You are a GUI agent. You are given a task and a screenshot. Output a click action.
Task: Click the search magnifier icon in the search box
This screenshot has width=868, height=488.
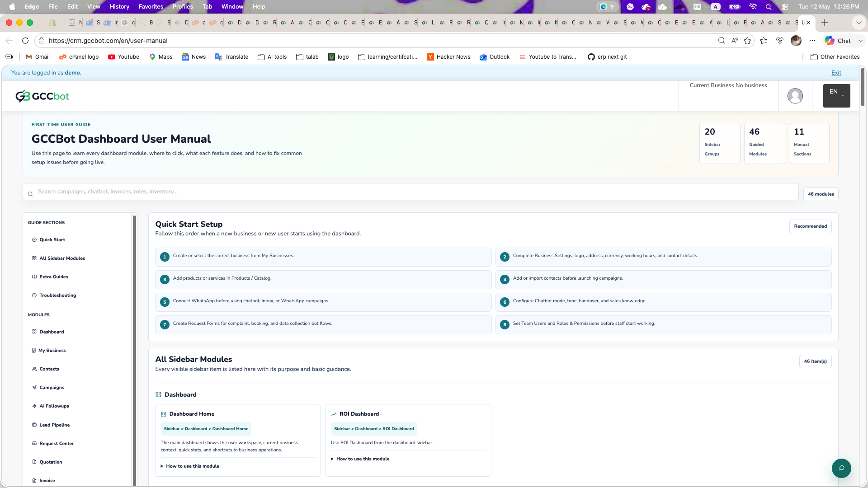tap(30, 194)
